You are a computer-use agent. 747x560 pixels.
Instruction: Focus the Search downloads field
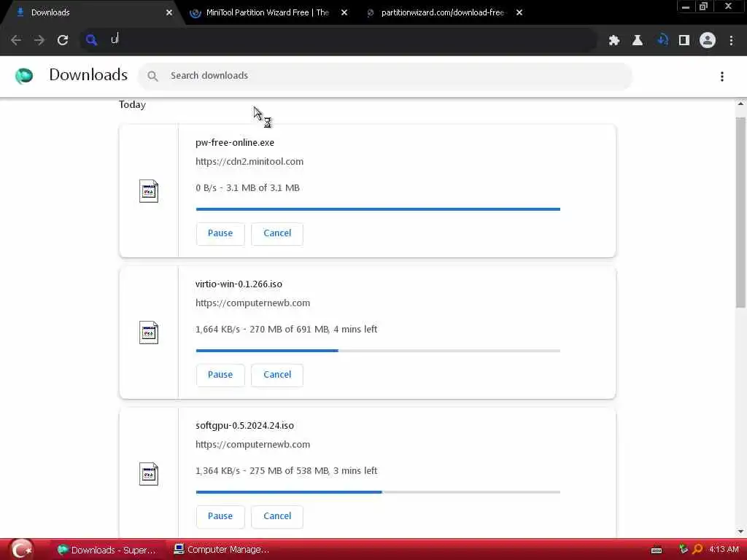tap(385, 76)
